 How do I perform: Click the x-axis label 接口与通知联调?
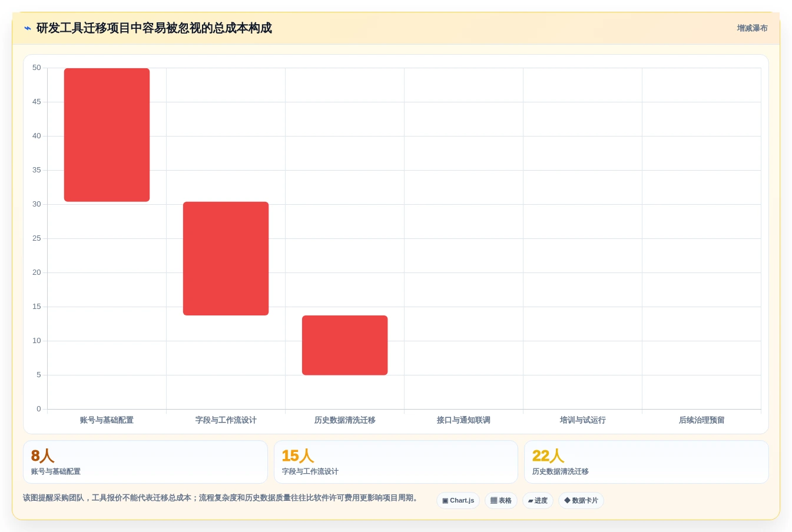pos(463,420)
